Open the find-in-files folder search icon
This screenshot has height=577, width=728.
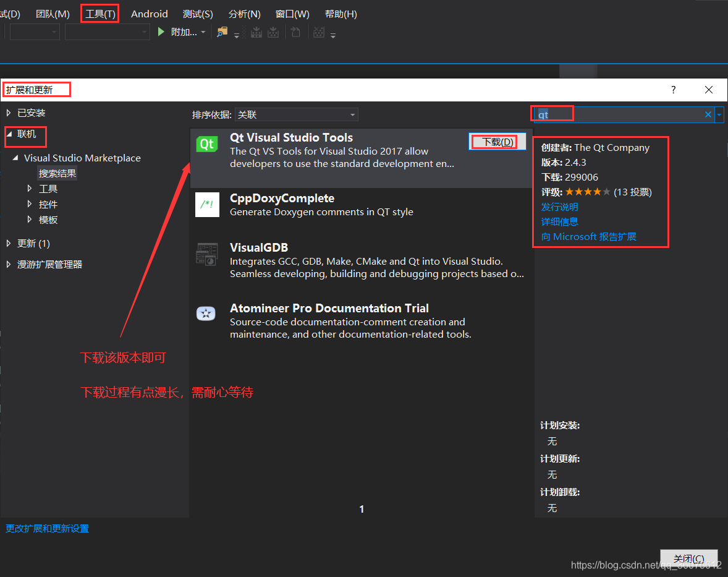(222, 32)
